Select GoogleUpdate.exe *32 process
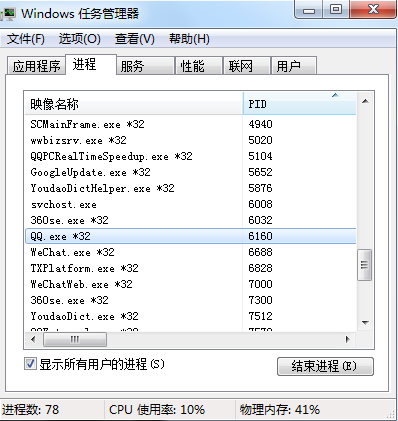398x421 pixels. coord(190,172)
